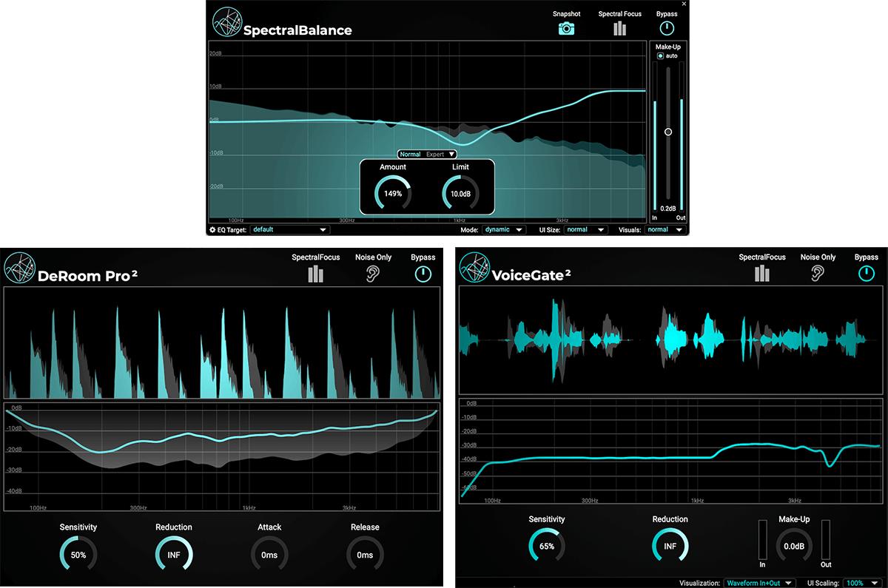Click the DeRoom Pro waveform display

(221, 344)
